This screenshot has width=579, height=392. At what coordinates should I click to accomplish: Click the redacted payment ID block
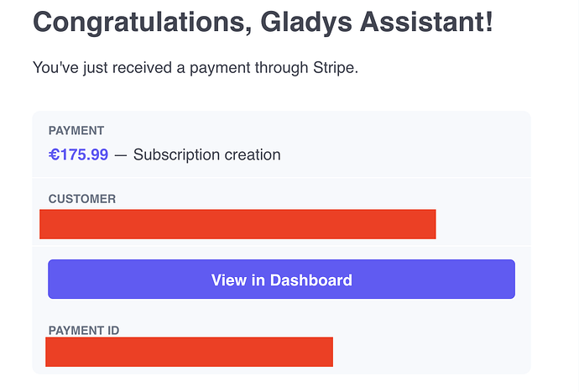coord(189,352)
